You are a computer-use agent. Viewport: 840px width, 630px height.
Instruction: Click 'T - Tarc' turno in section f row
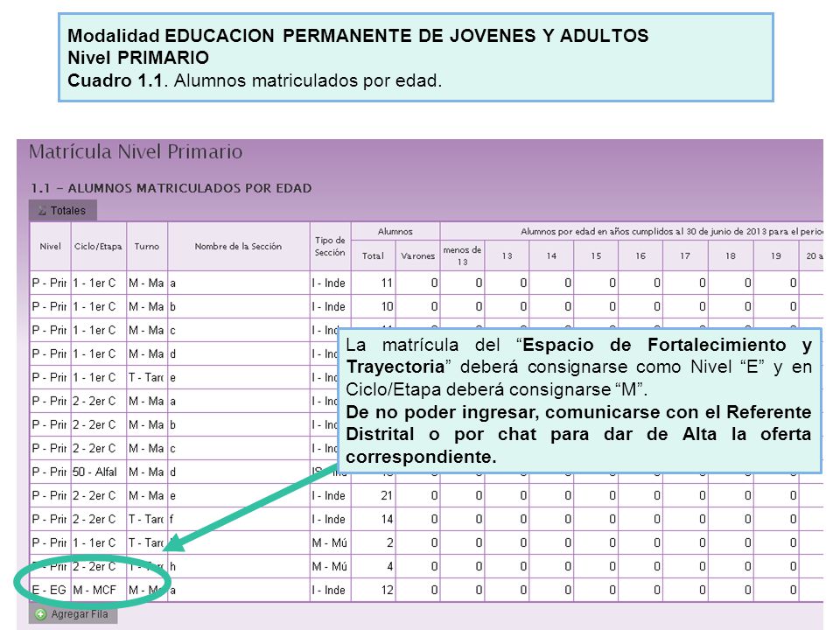(147, 519)
